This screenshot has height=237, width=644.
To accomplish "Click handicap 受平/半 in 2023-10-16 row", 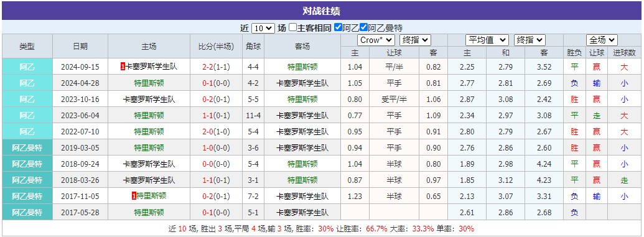I will [394, 99].
